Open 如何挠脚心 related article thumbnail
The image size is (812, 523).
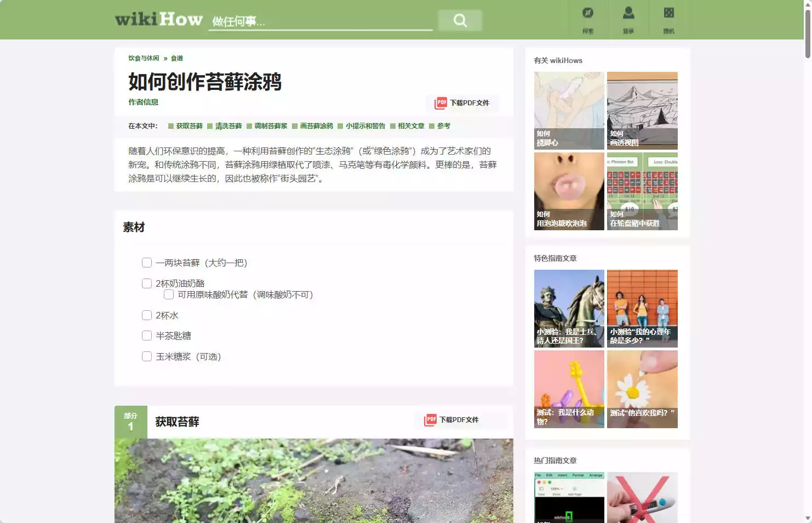click(569, 111)
